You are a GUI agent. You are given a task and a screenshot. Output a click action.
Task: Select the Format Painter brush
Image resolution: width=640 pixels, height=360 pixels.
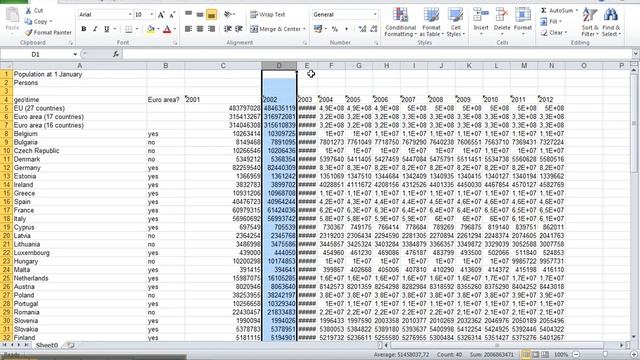click(28, 32)
